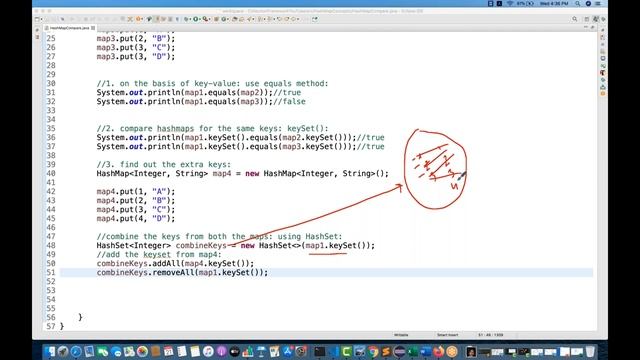640x360 pixels.
Task: Open the macOS Spotlight search icon
Action: tap(578, 3)
